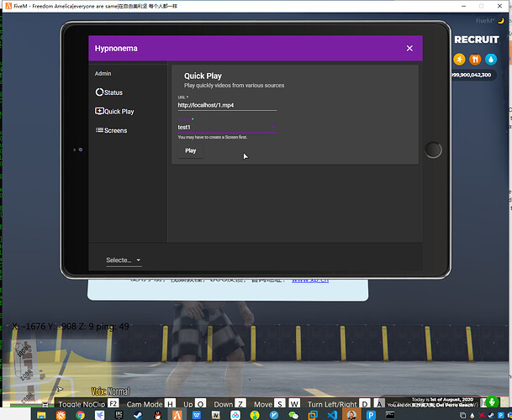Click "You may have to create a Screen first" hint
This screenshot has height=420, width=512.
coord(212,137)
